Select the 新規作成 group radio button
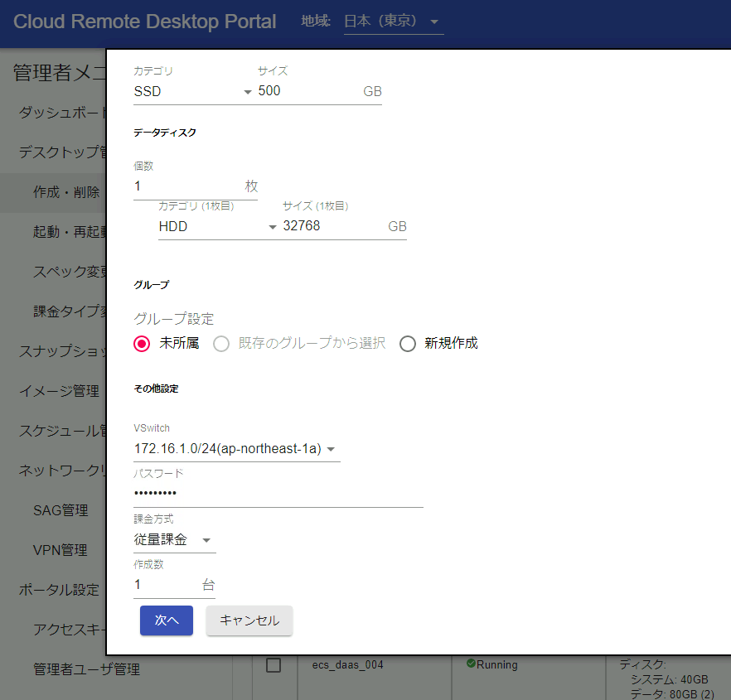Image resolution: width=731 pixels, height=700 pixels. [x=407, y=343]
